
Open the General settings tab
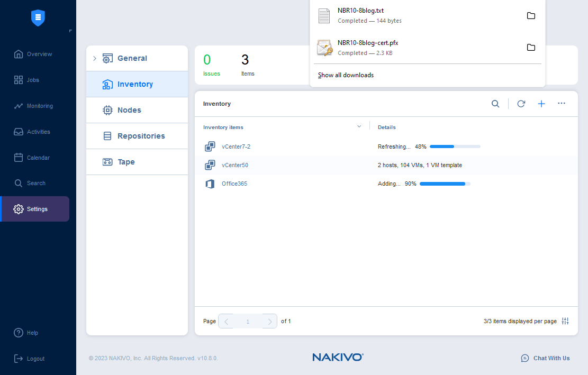pyautogui.click(x=137, y=58)
